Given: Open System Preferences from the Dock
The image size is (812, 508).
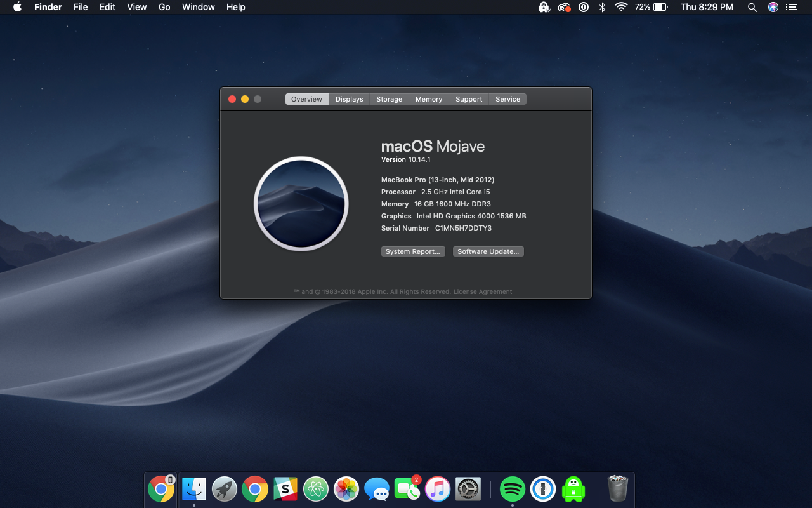Looking at the screenshot, I should point(468,489).
